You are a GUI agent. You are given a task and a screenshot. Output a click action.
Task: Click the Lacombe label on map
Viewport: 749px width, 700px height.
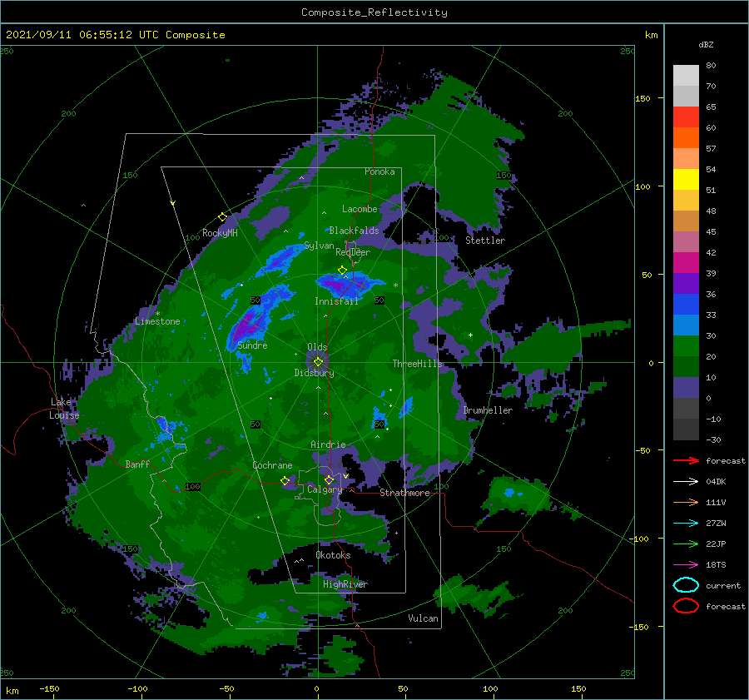click(360, 209)
